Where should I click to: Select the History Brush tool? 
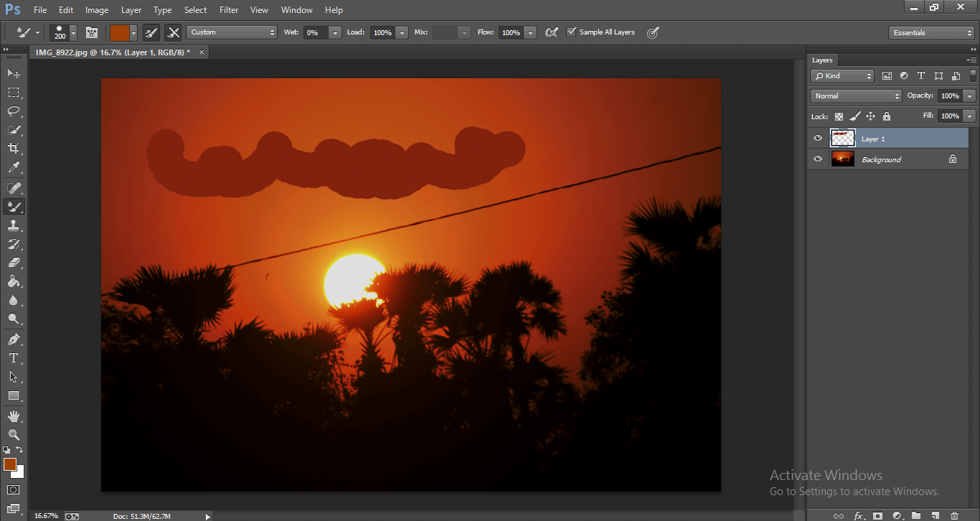pyautogui.click(x=14, y=244)
